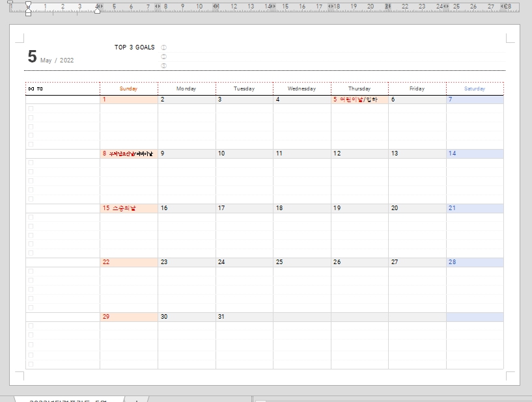This screenshot has height=402, width=532.
Task: Click the Sunday date cell '22'
Action: point(128,262)
